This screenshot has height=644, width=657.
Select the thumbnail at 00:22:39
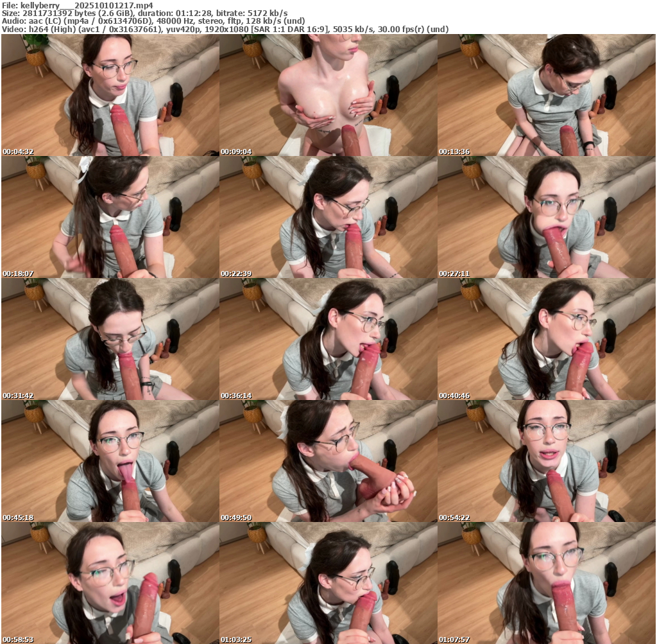pos(328,217)
